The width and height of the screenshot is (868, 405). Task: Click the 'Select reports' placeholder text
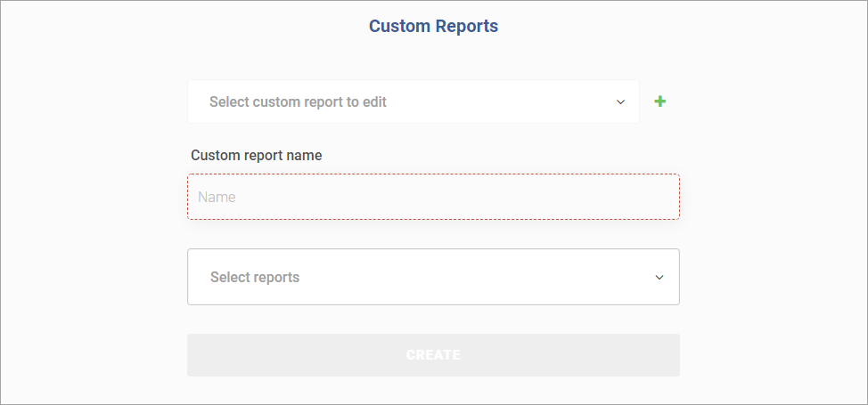pos(255,277)
